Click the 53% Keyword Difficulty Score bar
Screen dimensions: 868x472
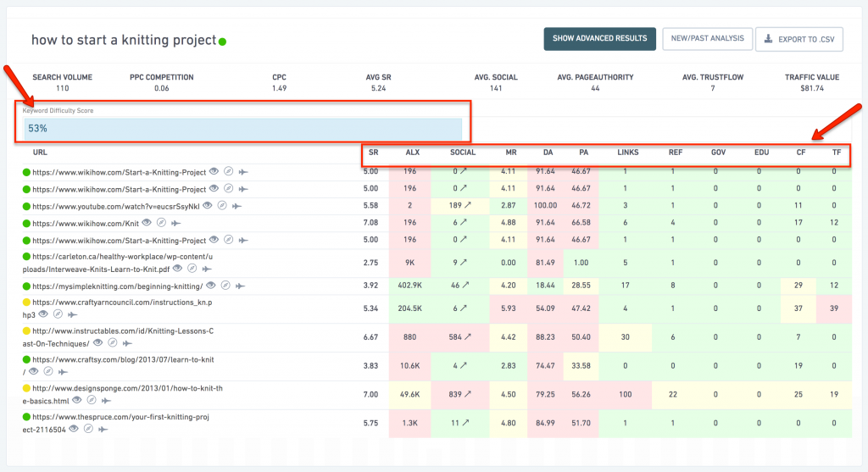[x=242, y=129]
